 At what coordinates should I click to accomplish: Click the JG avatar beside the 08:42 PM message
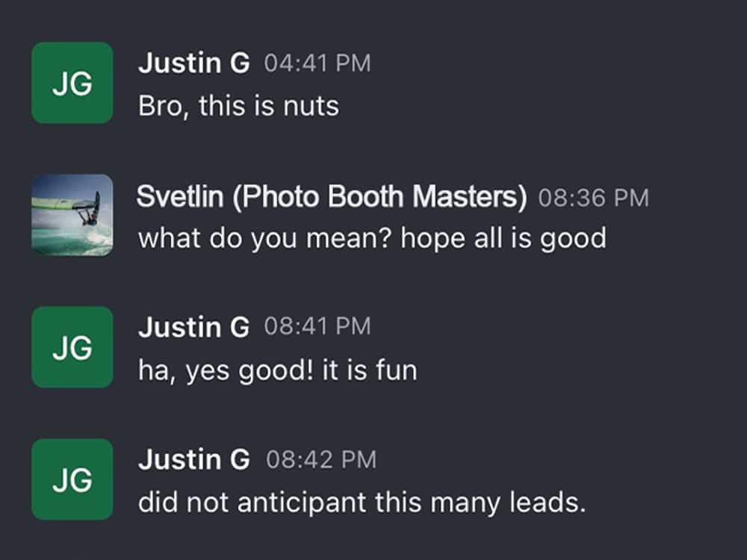pyautogui.click(x=72, y=479)
